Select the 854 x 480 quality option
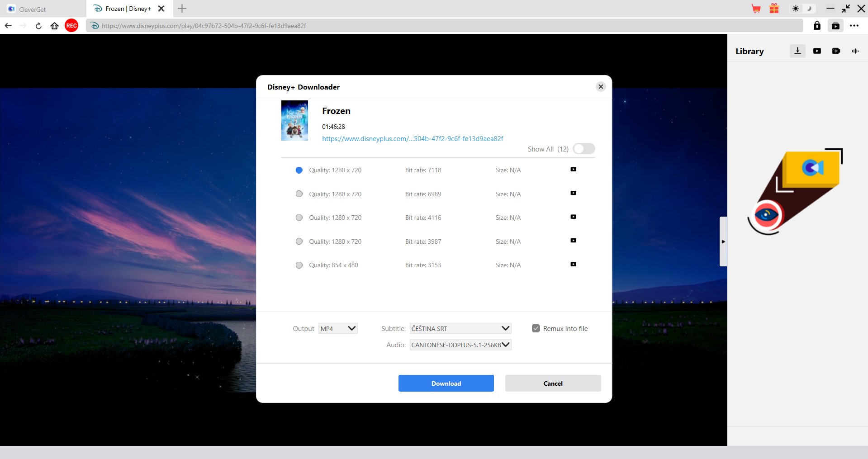868x459 pixels. 299,265
